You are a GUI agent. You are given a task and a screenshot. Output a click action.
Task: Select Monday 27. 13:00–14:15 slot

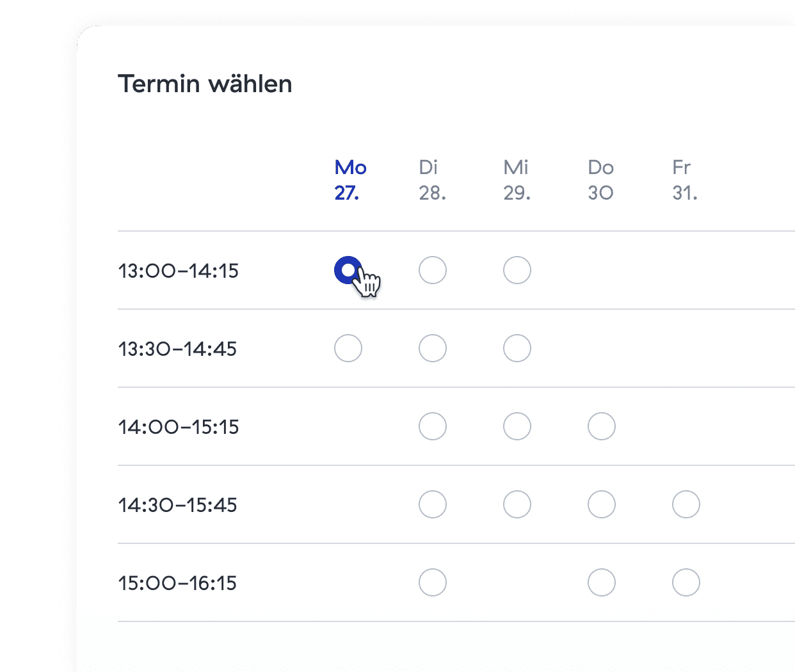point(348,270)
